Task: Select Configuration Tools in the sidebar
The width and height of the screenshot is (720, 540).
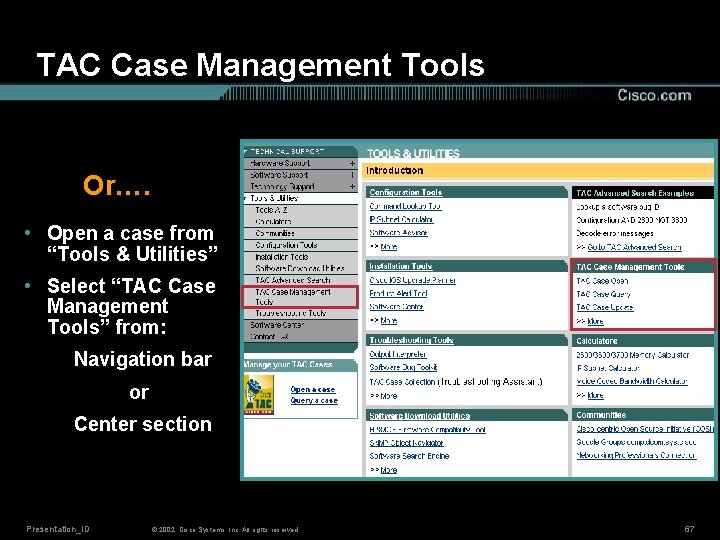Action: [x=286, y=245]
